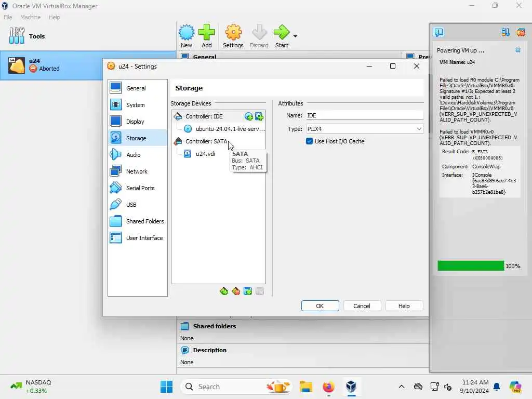Click the add controller icon below tree
Image resolution: width=532 pixels, height=399 pixels.
[224, 291]
